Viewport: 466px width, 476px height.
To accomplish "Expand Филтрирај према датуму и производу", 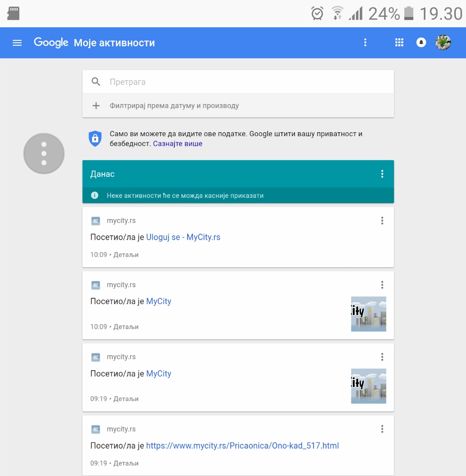I will (x=238, y=106).
